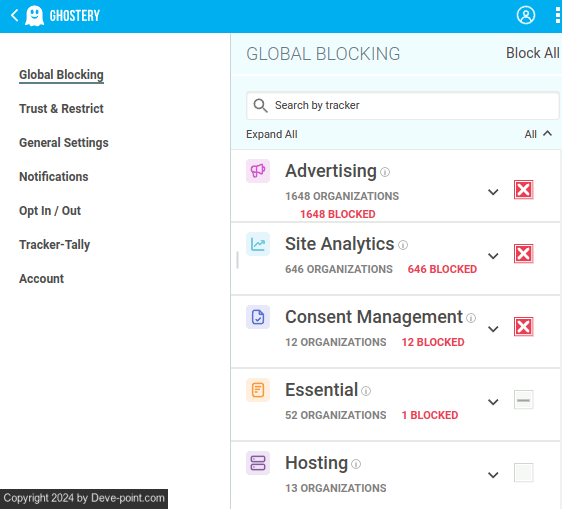
Task: Block the Hosting category checkbox
Action: [524, 473]
